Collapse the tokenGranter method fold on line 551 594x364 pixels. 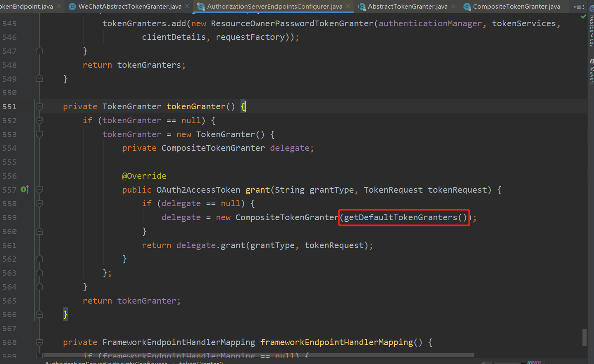tap(39, 106)
